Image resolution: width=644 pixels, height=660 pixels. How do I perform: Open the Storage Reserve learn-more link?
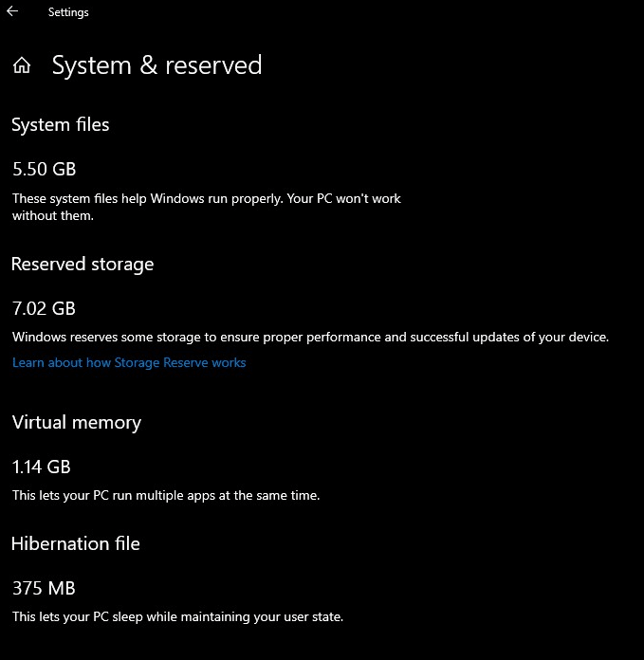click(x=129, y=362)
